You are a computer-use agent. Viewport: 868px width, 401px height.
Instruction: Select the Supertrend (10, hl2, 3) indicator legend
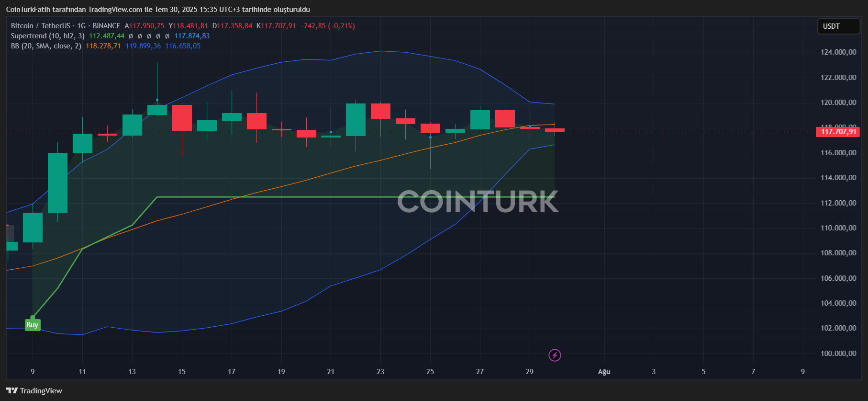[x=48, y=36]
